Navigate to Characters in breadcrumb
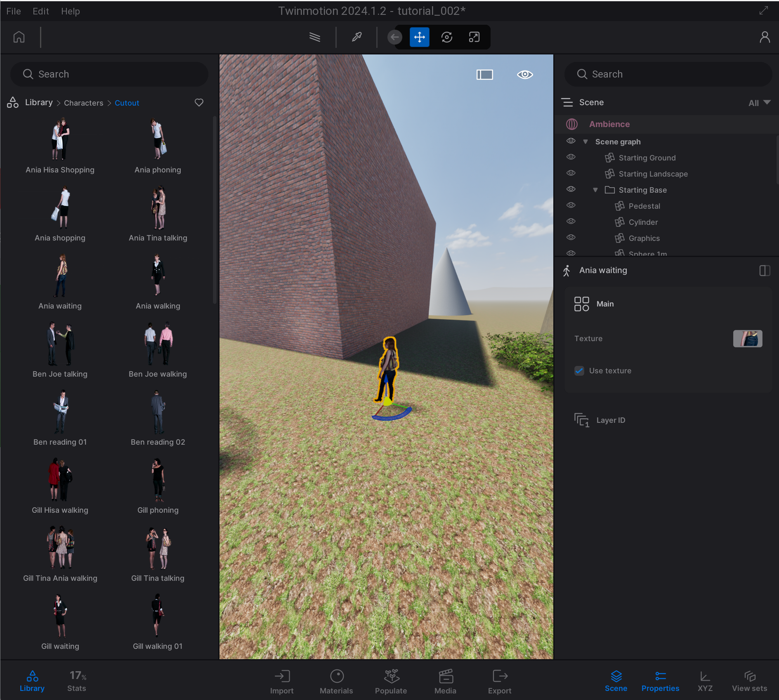 tap(83, 103)
